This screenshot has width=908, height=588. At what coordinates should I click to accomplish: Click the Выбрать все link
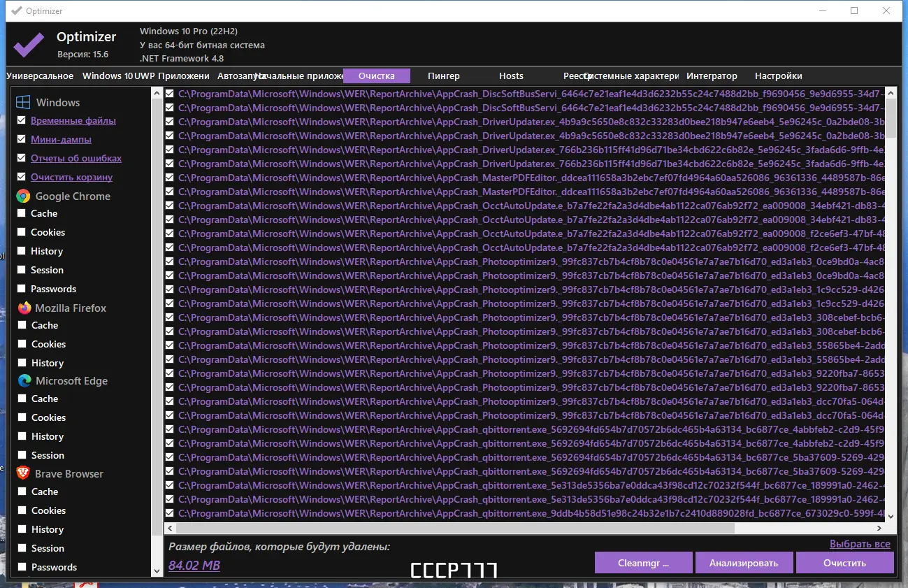[x=860, y=544]
